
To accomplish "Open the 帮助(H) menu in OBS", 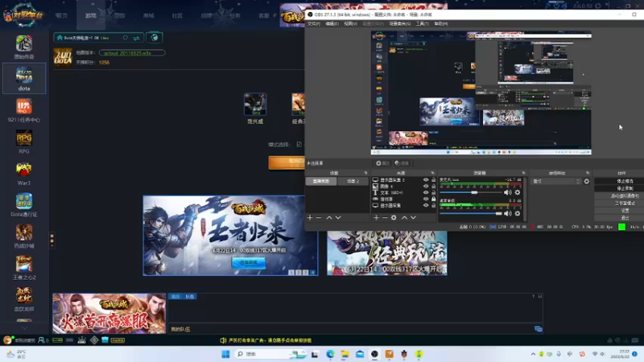I will (x=440, y=24).
